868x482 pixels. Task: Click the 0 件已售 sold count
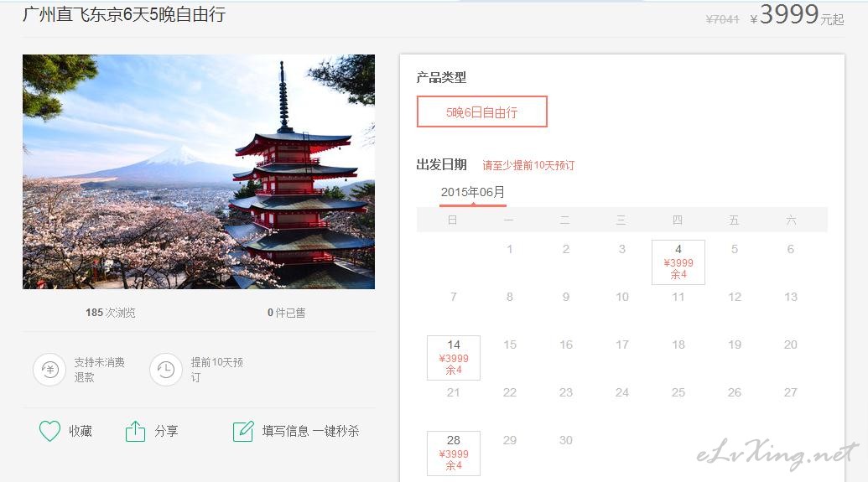286,313
